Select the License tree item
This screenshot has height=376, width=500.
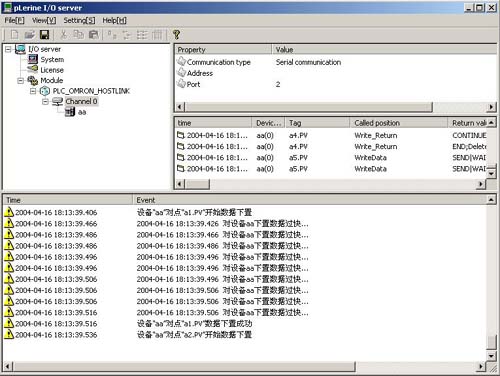coord(52,70)
